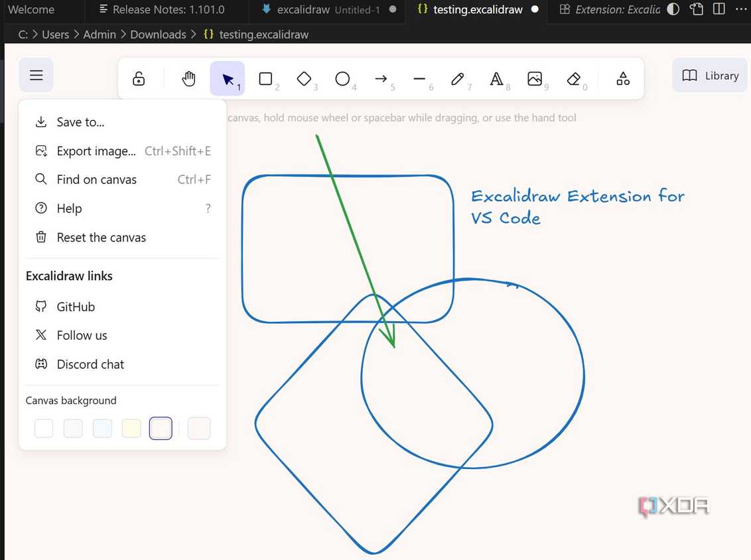Image resolution: width=751 pixels, height=560 pixels.
Task: Pick the light gray canvas background swatch
Action: (73, 428)
